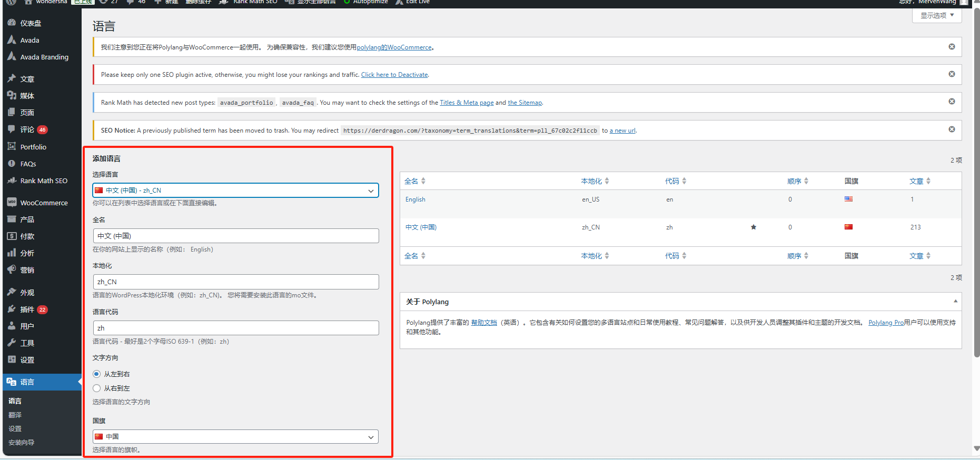This screenshot has width=980, height=460.
Task: Open the WooCommerce sidebar menu
Action: 44,203
